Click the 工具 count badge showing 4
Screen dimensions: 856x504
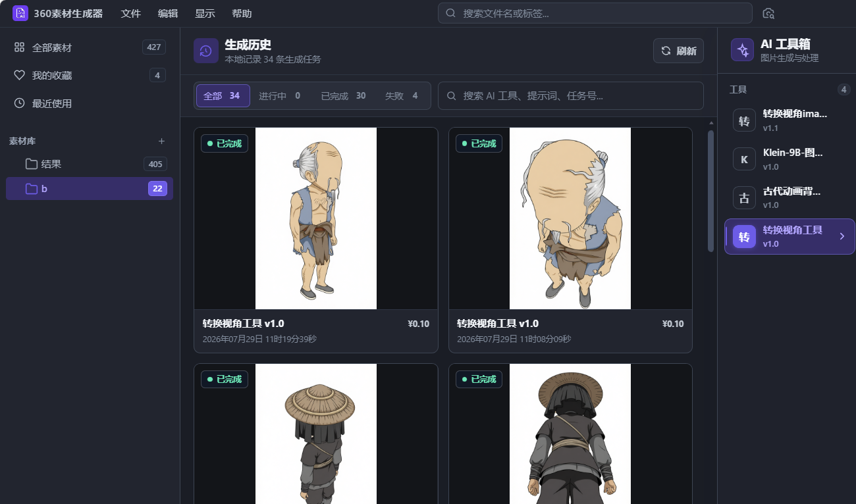coord(843,89)
